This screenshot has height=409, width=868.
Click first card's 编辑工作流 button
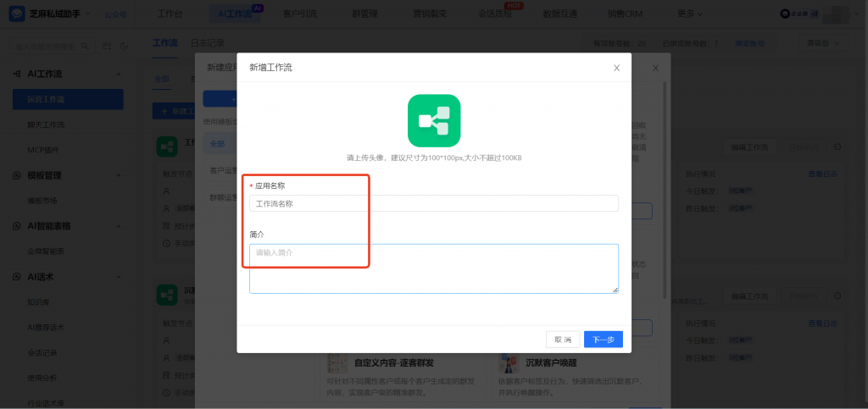(749, 147)
